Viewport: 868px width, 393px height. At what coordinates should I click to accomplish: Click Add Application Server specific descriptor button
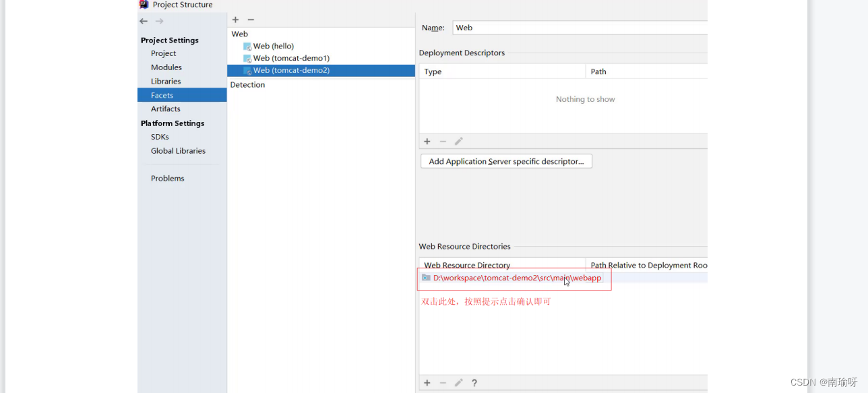506,161
